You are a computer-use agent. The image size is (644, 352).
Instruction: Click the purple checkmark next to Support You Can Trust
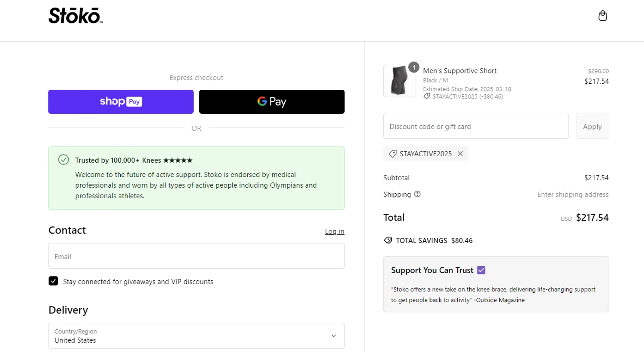click(481, 270)
